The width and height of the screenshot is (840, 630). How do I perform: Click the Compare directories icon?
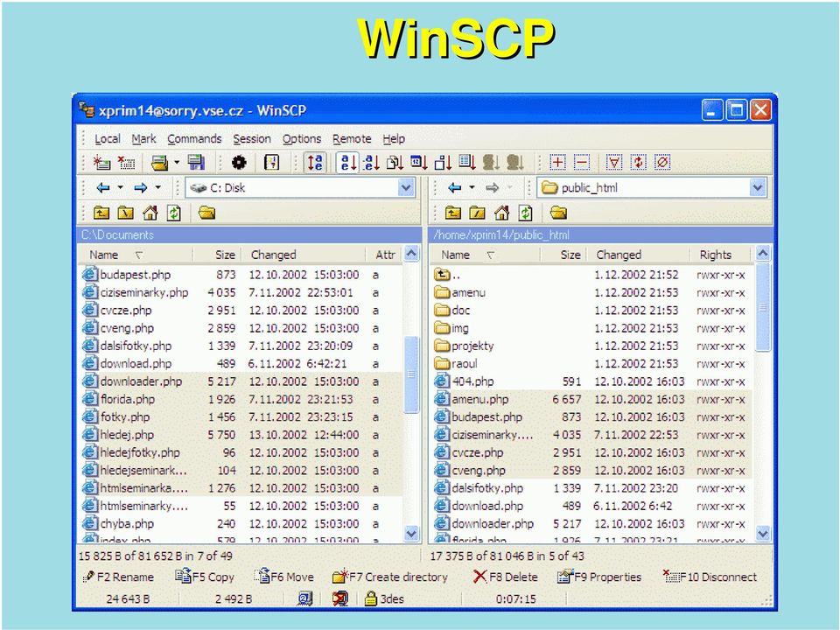tap(272, 163)
